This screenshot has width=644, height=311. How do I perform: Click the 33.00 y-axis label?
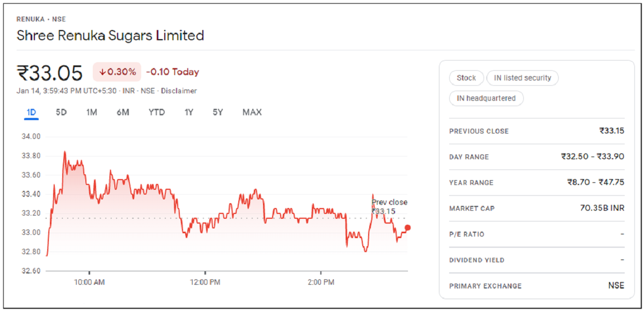pyautogui.click(x=31, y=232)
